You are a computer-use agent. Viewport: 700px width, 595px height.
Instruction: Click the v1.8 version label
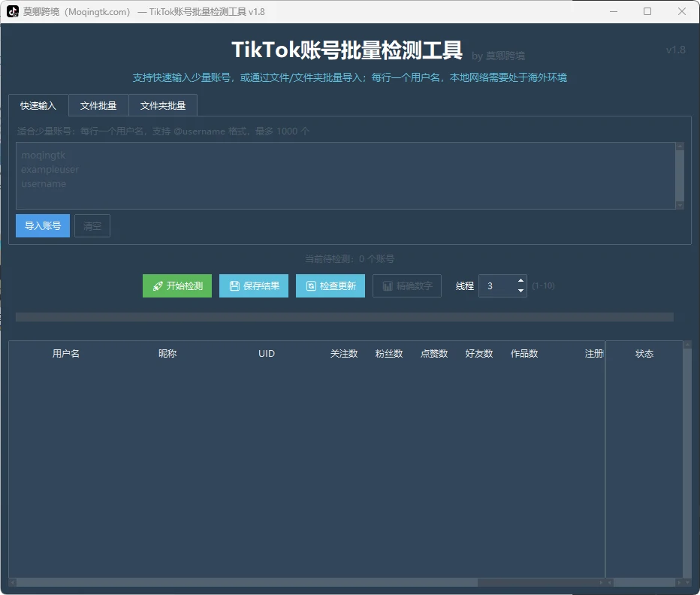click(675, 50)
